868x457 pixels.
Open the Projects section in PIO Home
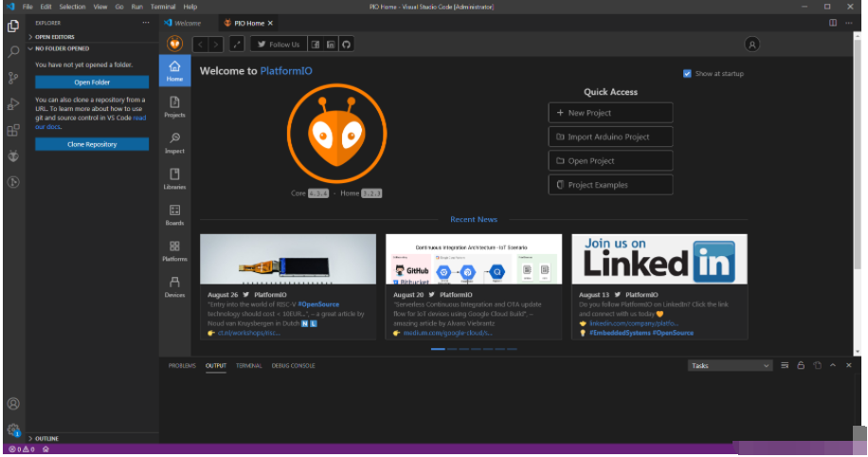click(174, 107)
